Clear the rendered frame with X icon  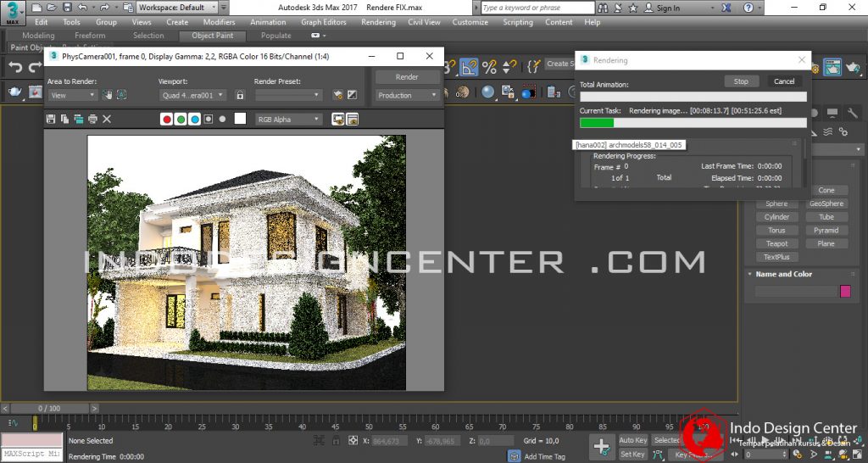pyautogui.click(x=107, y=119)
